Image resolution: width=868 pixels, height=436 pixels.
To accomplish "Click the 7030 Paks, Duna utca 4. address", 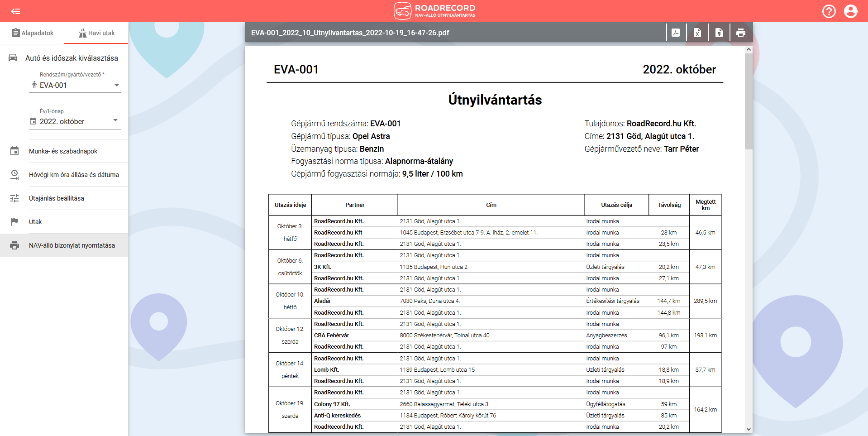I will point(430,301).
